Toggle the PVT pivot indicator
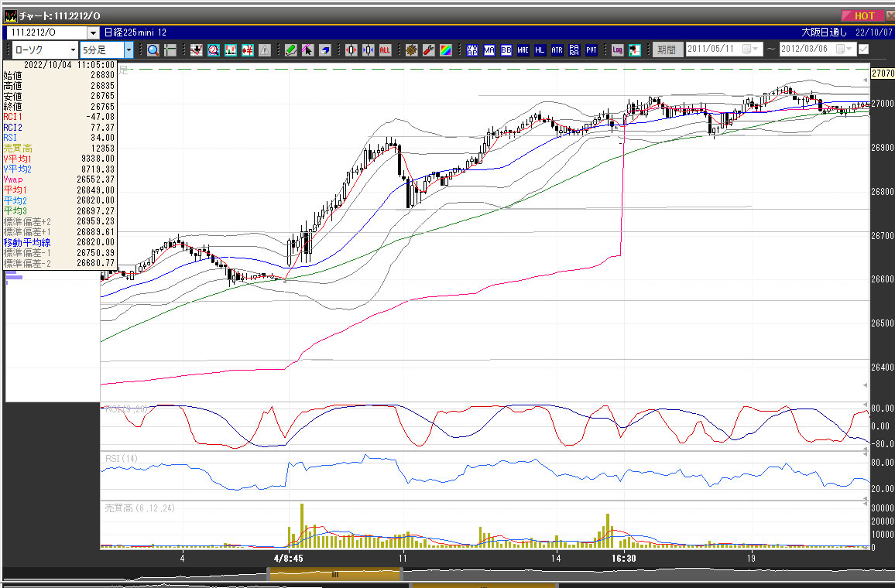Screen dimensions: 895x588 pyautogui.click(x=592, y=50)
